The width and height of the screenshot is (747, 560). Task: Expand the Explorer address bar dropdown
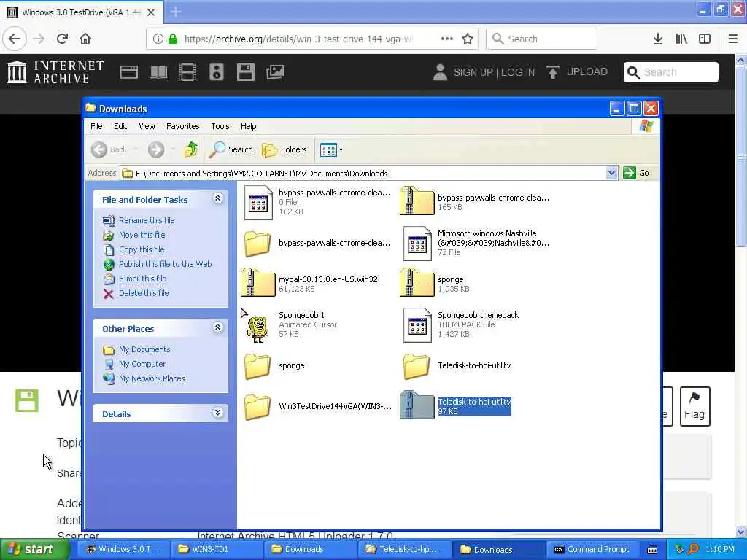[612, 173]
